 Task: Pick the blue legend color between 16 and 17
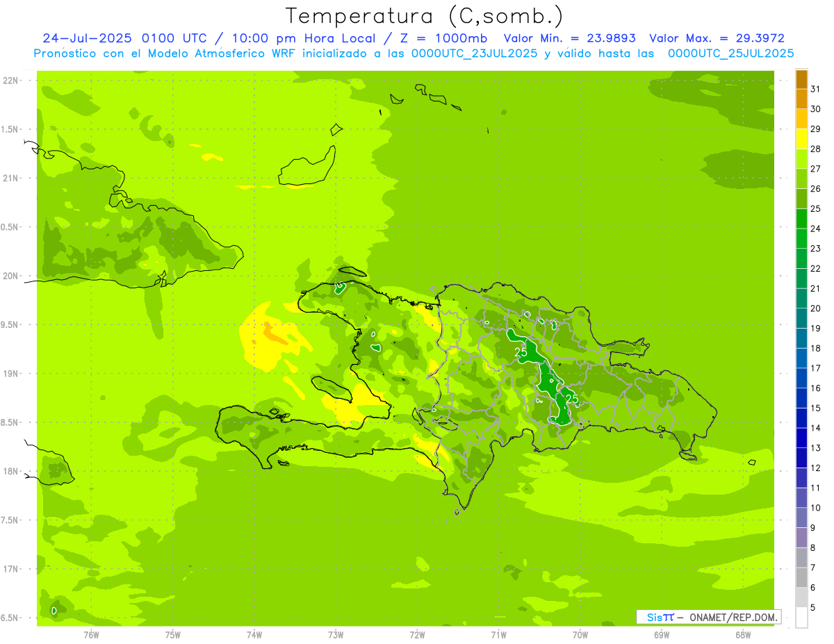(x=801, y=378)
